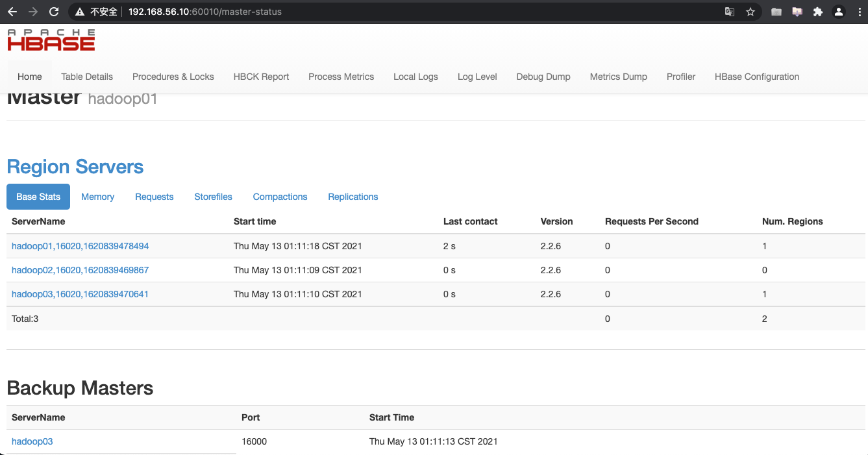The image size is (868, 455).
Task: Open the Table Details page
Action: pyautogui.click(x=87, y=77)
